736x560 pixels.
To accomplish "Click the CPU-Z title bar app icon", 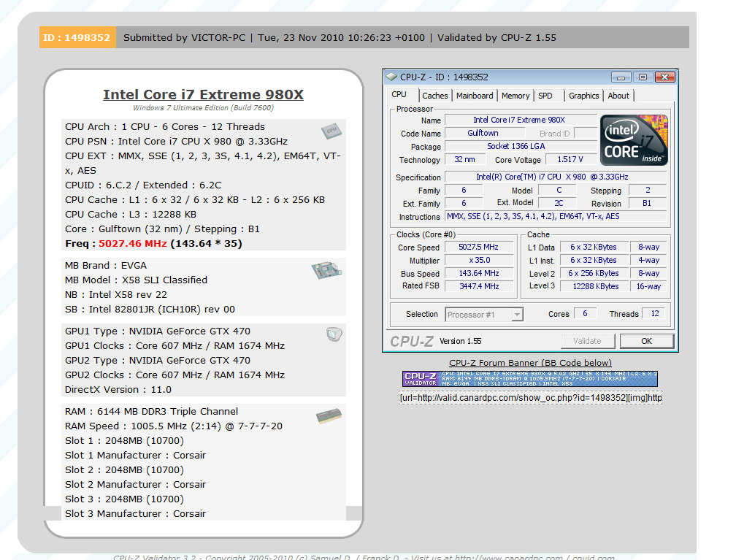I will tap(391, 77).
